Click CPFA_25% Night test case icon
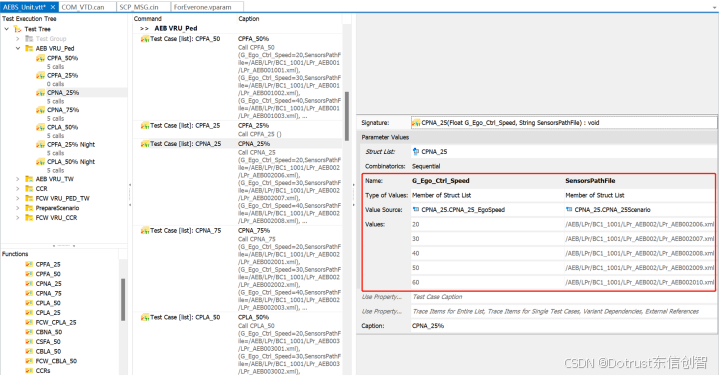The height and width of the screenshot is (376, 719). (40, 144)
